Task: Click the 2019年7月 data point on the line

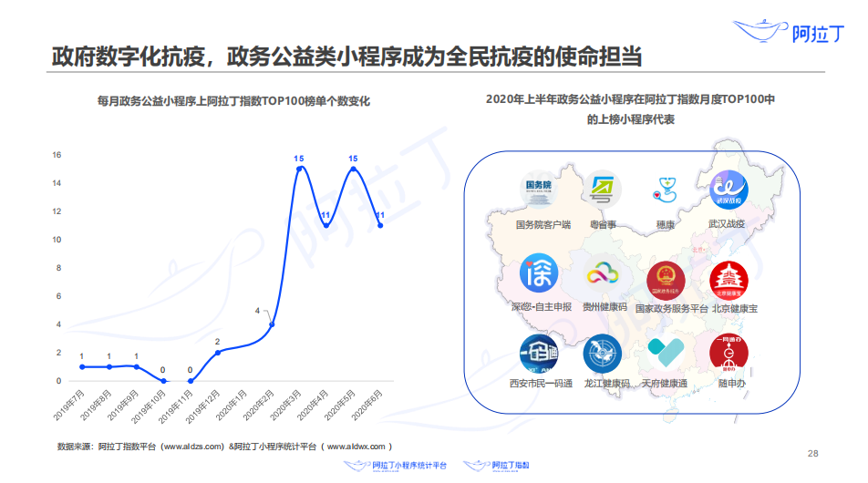Action: (82, 367)
